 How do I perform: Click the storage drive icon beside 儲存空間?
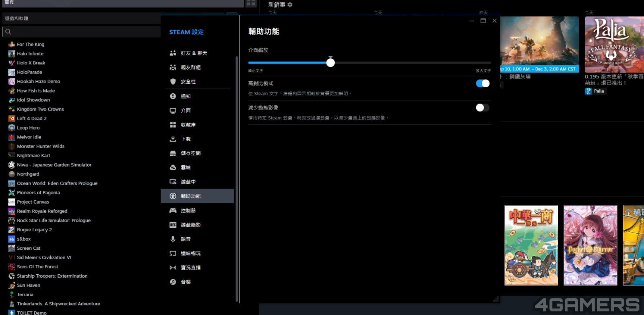tap(173, 153)
